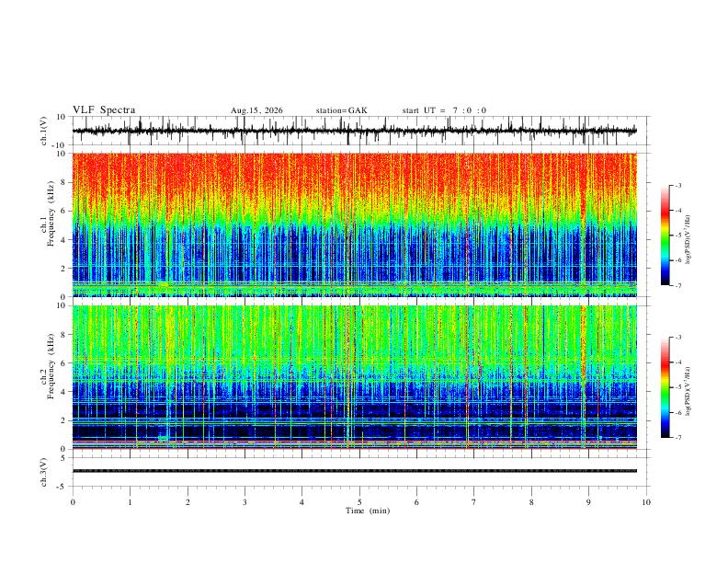Viewport: 728px width, 563px height.
Task: Click the ch.3 flat signal trace
Action: coord(355,471)
